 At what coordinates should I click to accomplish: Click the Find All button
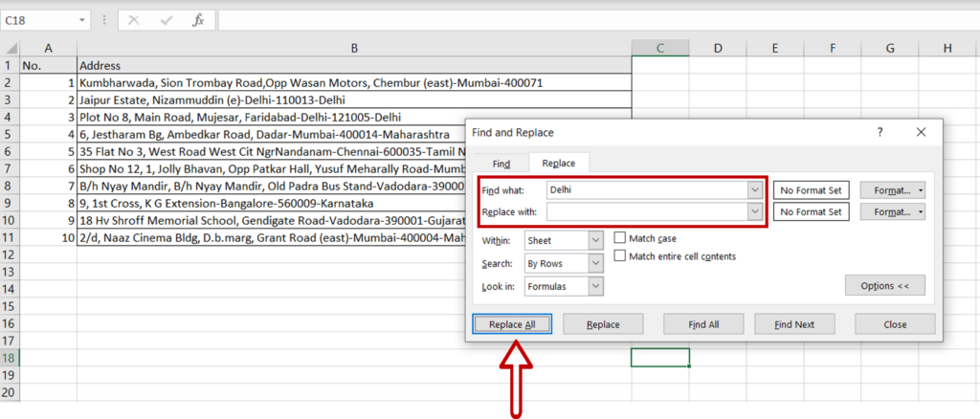703,324
